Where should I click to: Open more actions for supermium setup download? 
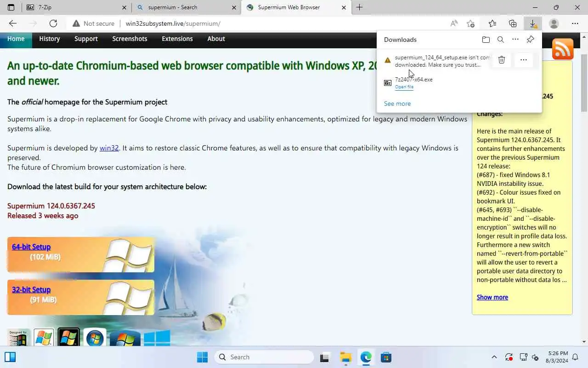click(x=523, y=60)
